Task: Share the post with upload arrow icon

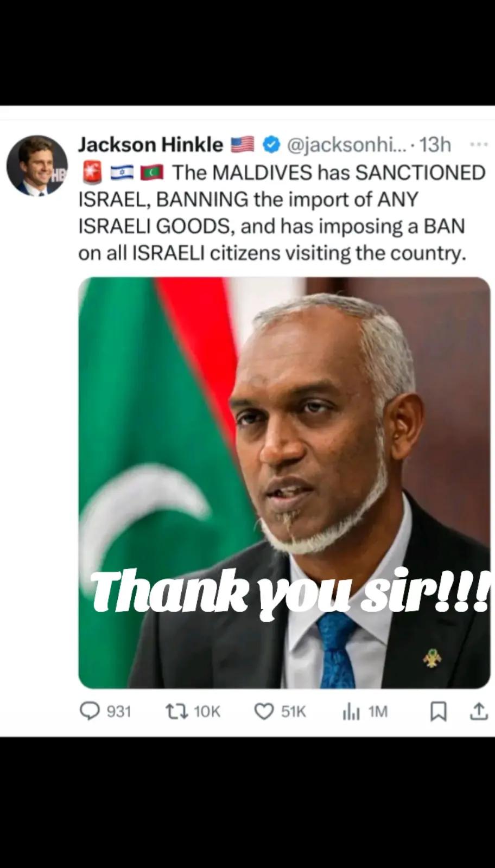Action: coord(478,711)
